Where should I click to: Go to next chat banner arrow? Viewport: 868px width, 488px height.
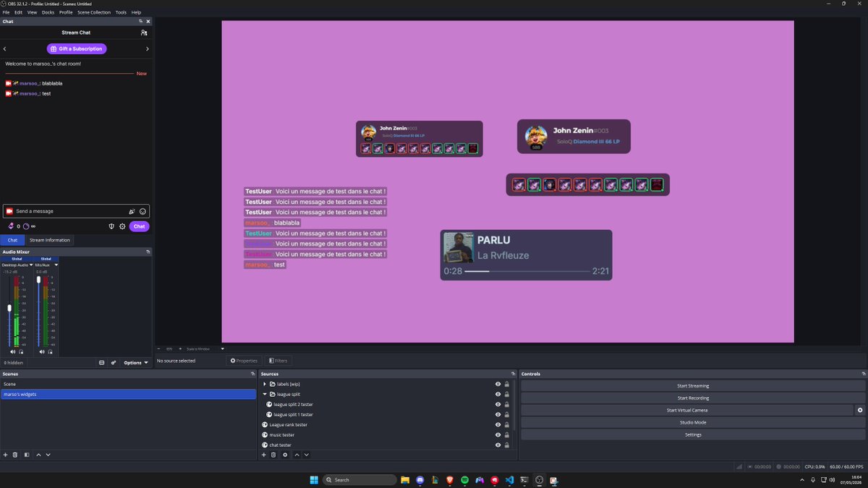click(x=148, y=48)
